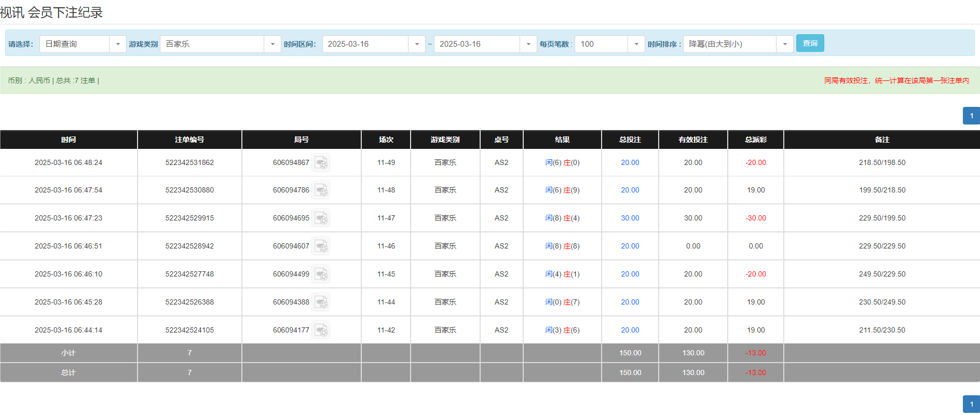This screenshot has width=980, height=415.
Task: View replay for round 606094388
Action: click(321, 302)
